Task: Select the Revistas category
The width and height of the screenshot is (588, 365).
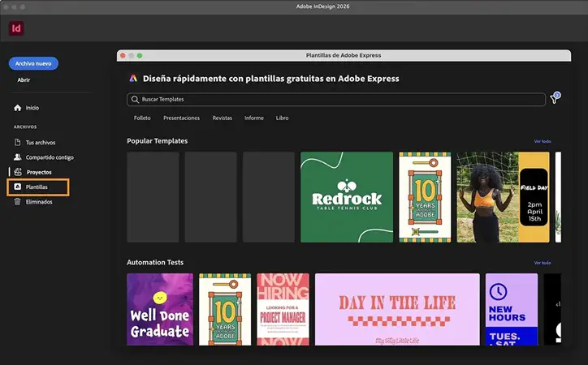Action: click(223, 118)
